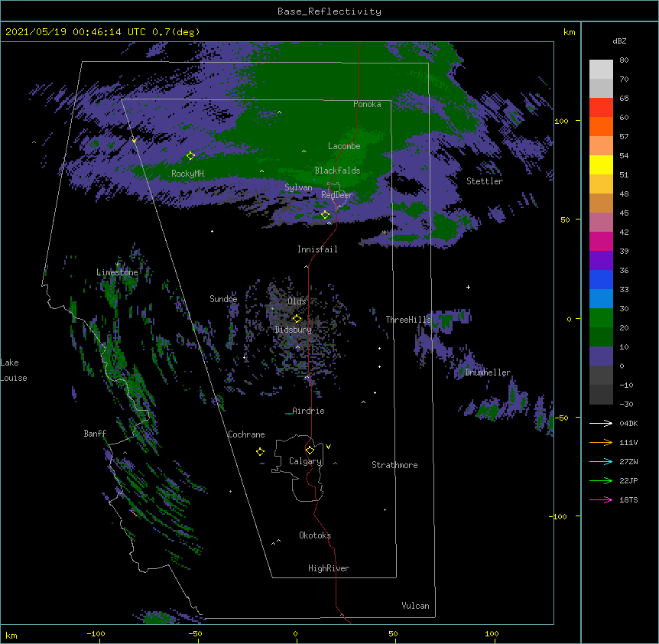Click the Okotoks city label
This screenshot has height=644, width=659.
[315, 535]
